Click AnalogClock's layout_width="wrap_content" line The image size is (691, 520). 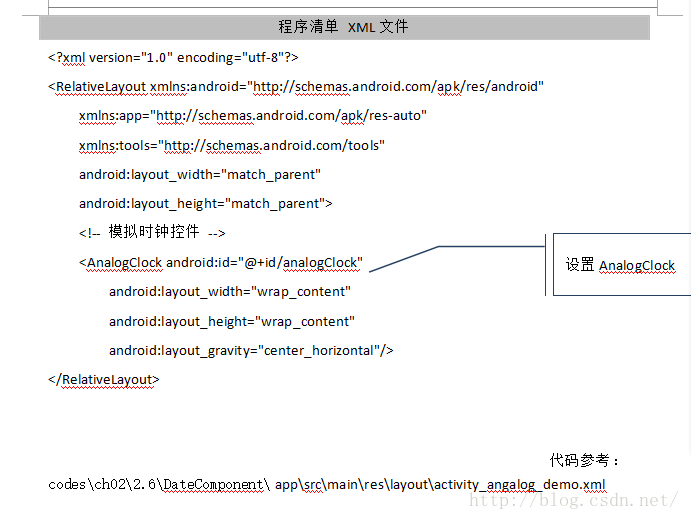pyautogui.click(x=230, y=292)
